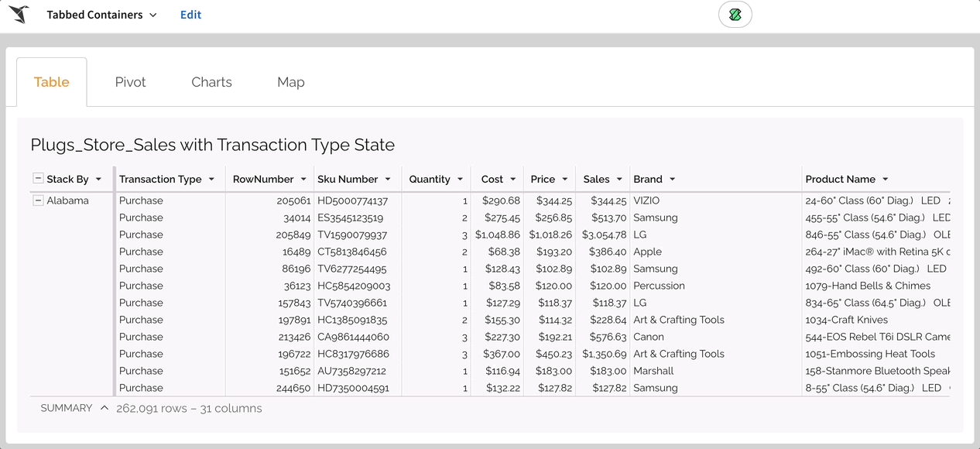Viewport: 980px width, 449px height.
Task: Open the Quantity column menu arrow
Action: pyautogui.click(x=460, y=180)
